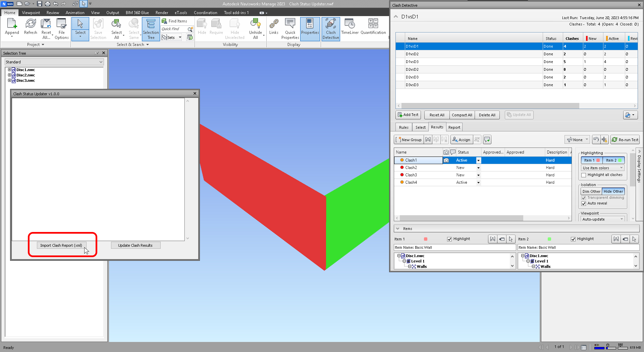Image resolution: width=644 pixels, height=352 pixels.
Task: Switch to the Rules tab
Action: [x=404, y=127]
